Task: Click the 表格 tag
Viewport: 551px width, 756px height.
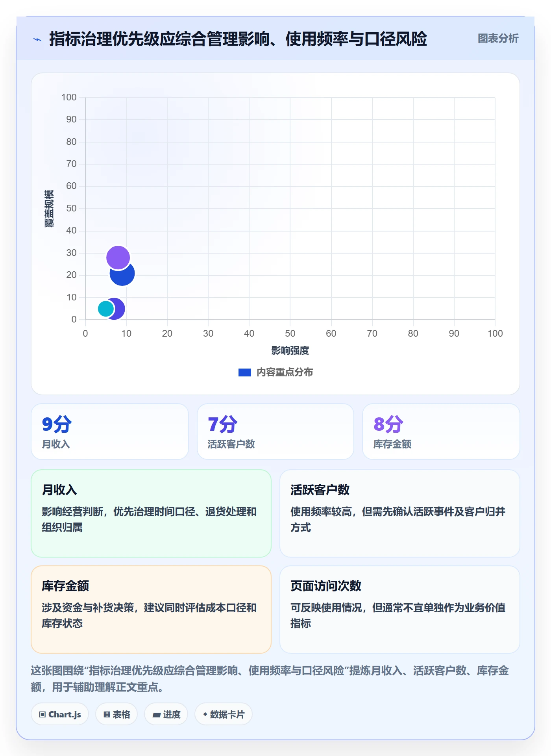Action: tap(116, 714)
